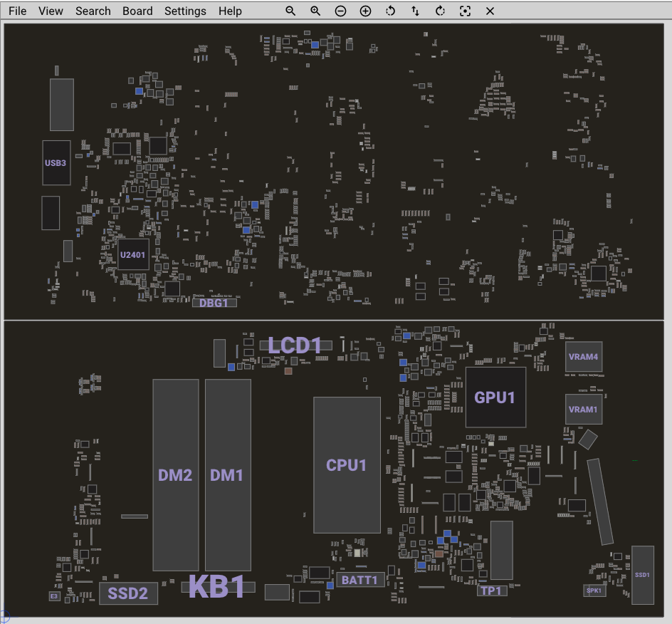672x624 pixels.
Task: Expand the Board menu
Action: pyautogui.click(x=137, y=11)
